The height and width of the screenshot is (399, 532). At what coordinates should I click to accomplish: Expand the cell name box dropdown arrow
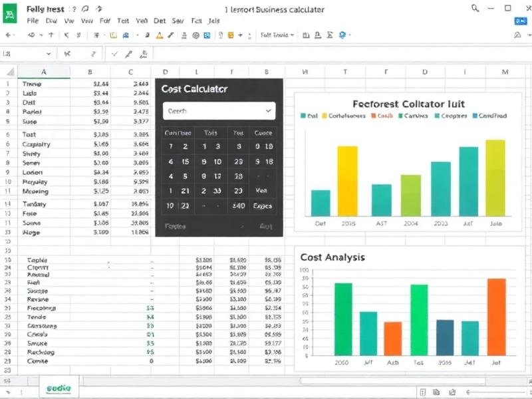pos(49,54)
